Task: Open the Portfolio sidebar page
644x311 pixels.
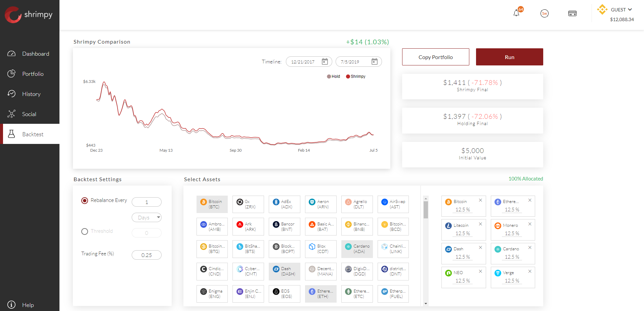Action: [x=30, y=74]
